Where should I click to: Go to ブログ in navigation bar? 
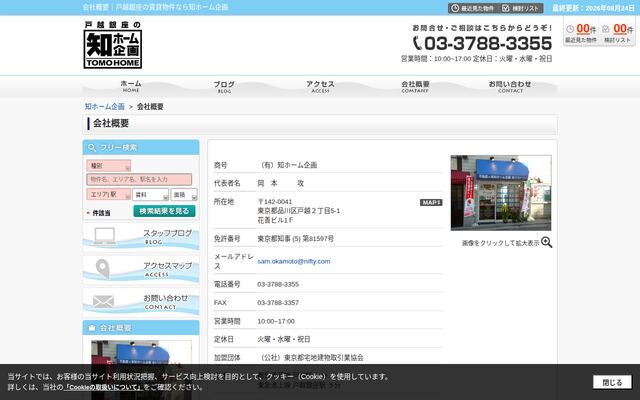tap(224, 86)
